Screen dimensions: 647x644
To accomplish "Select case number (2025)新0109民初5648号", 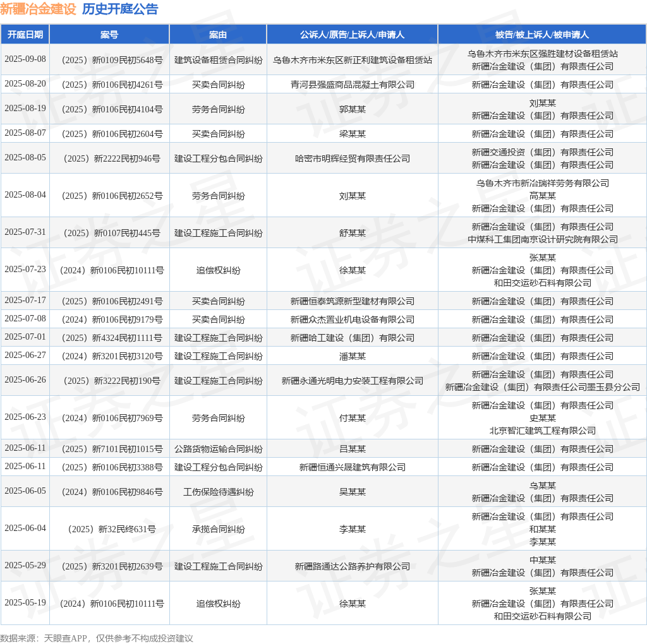I will coord(112,60).
